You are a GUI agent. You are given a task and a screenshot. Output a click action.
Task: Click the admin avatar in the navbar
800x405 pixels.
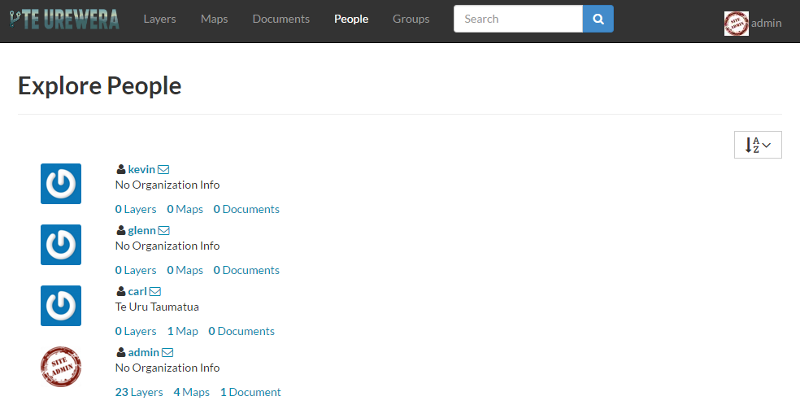click(x=736, y=23)
